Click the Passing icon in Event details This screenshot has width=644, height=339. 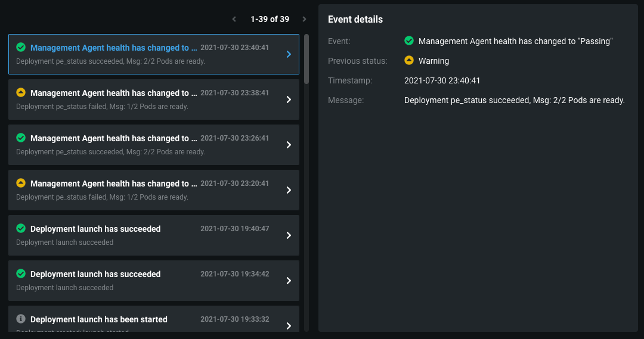(409, 41)
